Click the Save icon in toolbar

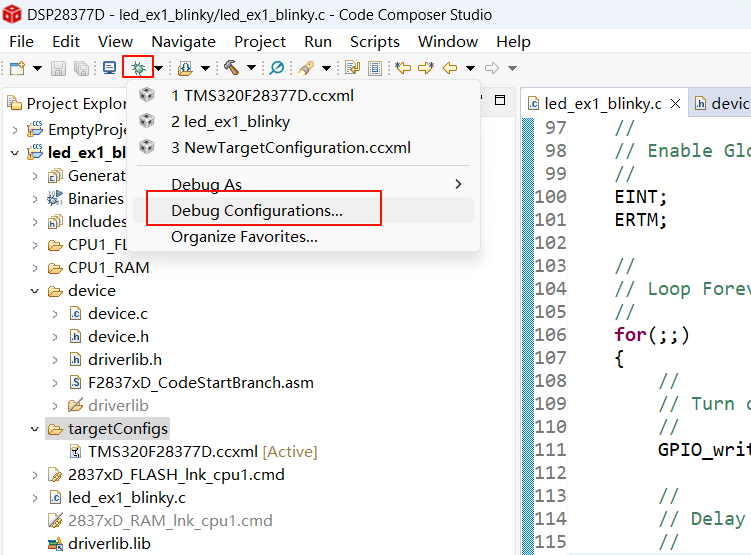coord(58,68)
